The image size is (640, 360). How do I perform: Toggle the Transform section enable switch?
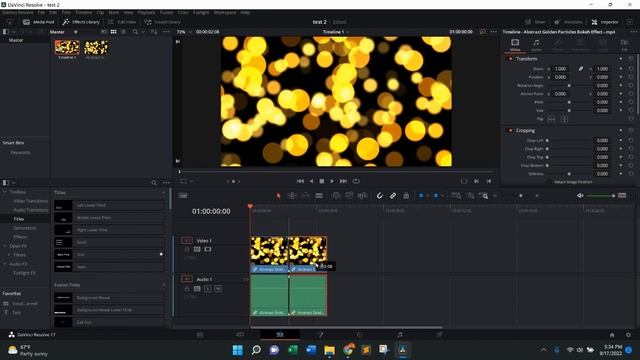tap(510, 59)
